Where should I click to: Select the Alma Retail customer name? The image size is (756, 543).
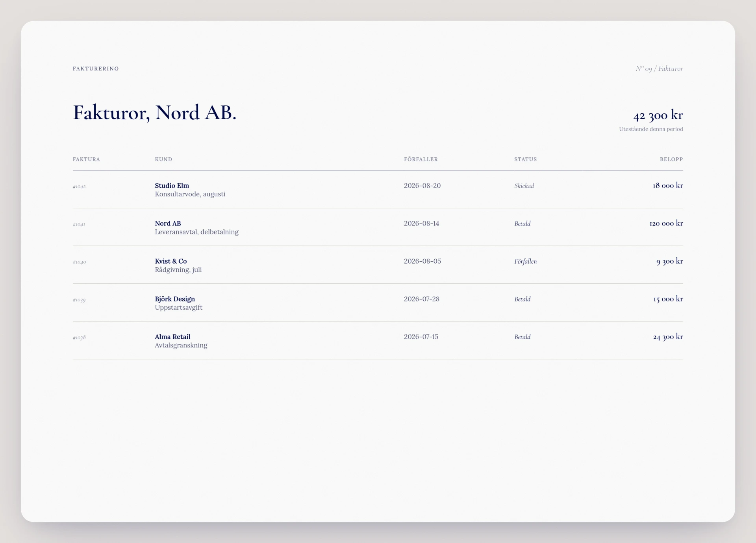coord(172,337)
